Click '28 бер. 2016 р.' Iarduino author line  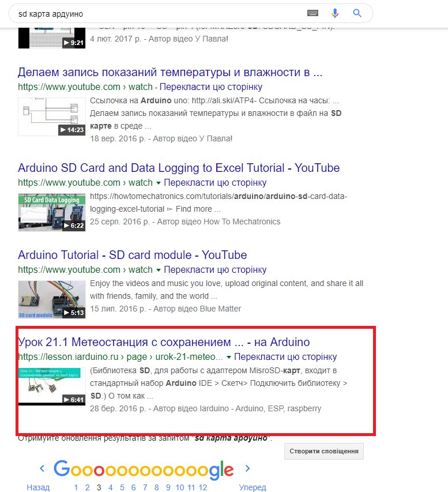[x=205, y=408]
